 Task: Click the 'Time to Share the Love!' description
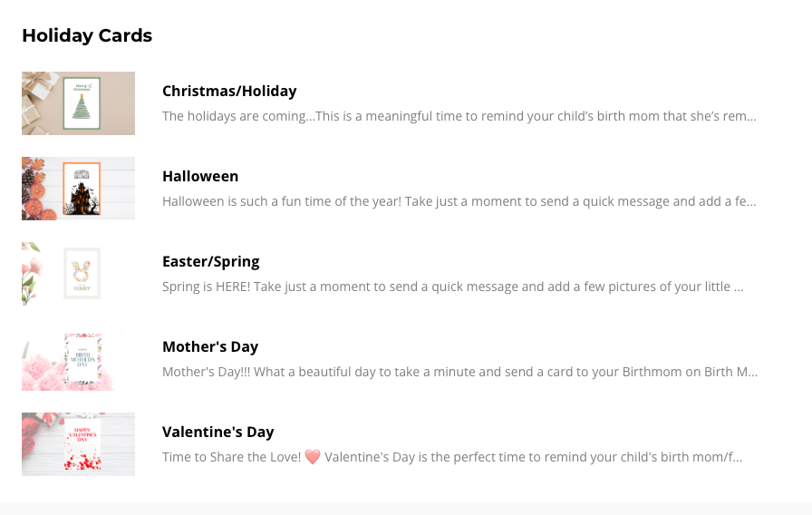pos(231,457)
